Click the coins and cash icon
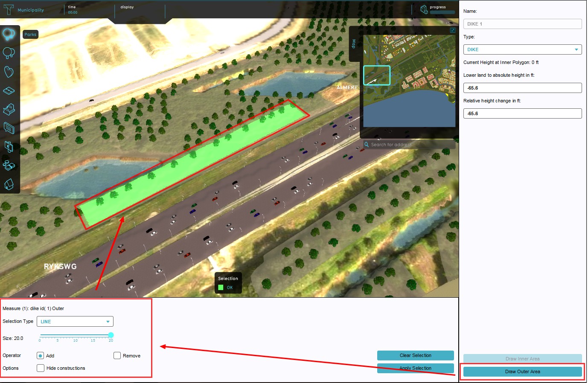This screenshot has height=383, width=588. pyautogui.click(x=9, y=165)
